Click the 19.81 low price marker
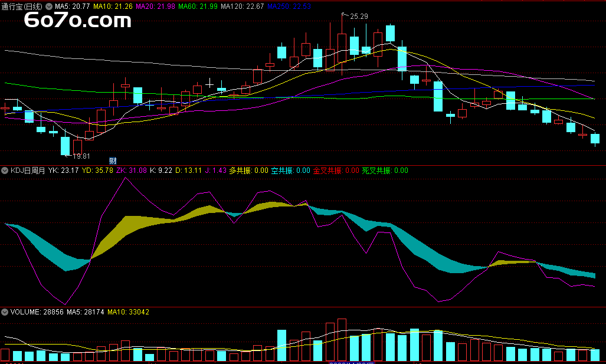This screenshot has width=606, height=364. click(81, 156)
